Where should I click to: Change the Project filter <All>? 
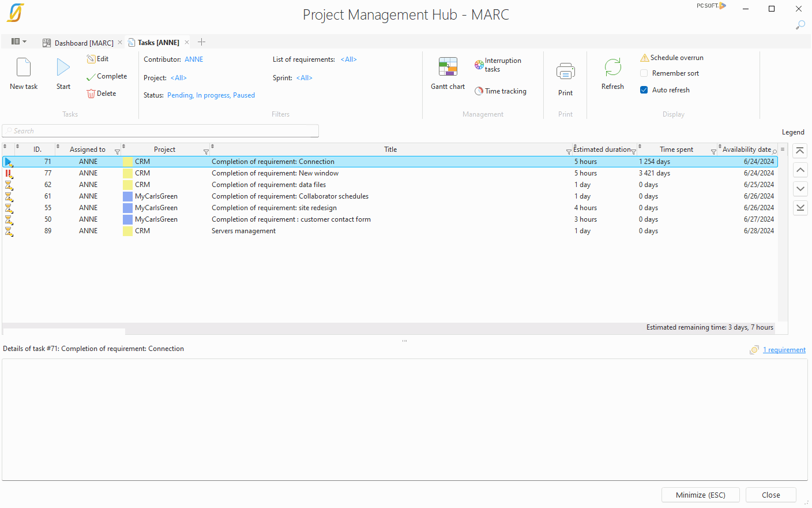click(x=179, y=78)
